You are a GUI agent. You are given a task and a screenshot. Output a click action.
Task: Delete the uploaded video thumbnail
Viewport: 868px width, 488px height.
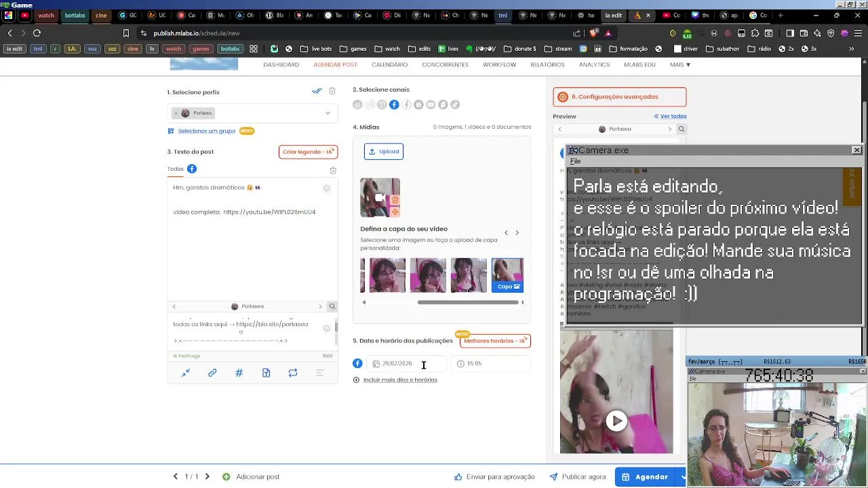tap(395, 200)
